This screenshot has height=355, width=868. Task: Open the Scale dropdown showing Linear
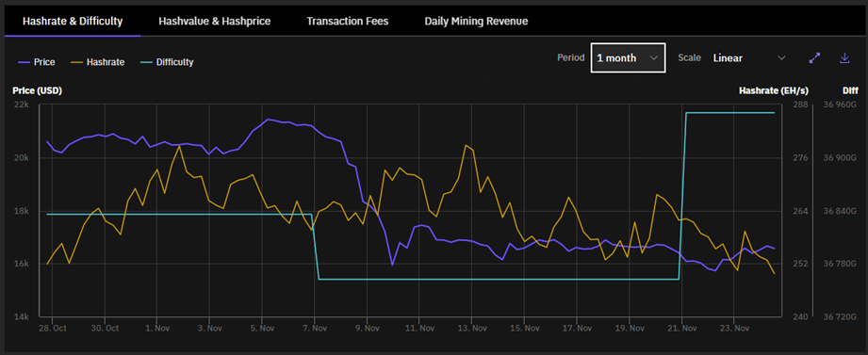(x=749, y=57)
